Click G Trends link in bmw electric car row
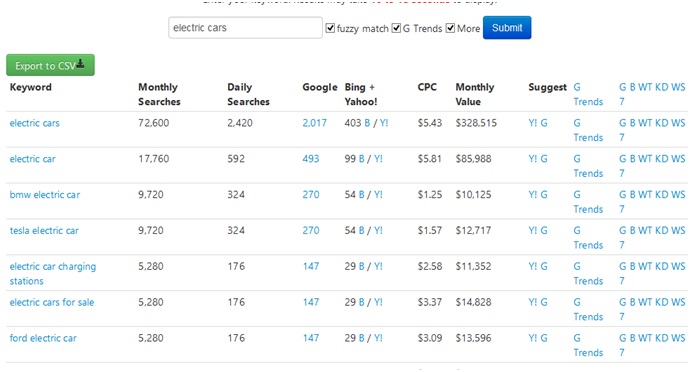The width and height of the screenshot is (690, 372). (x=588, y=202)
